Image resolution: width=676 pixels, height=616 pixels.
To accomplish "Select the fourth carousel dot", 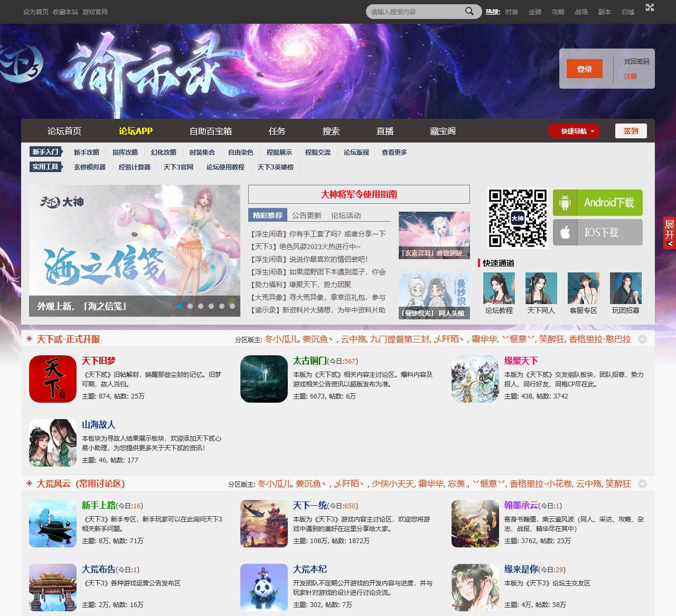I will pyautogui.click(x=211, y=306).
